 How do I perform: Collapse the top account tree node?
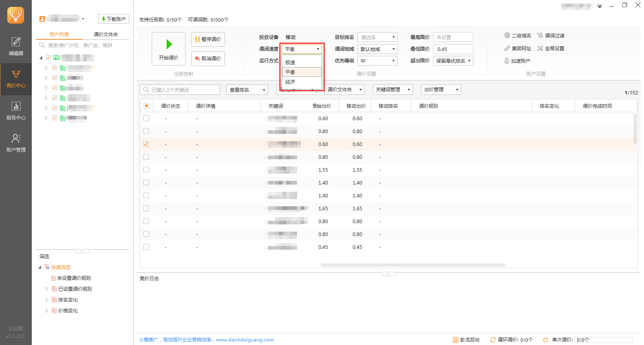pyautogui.click(x=41, y=58)
